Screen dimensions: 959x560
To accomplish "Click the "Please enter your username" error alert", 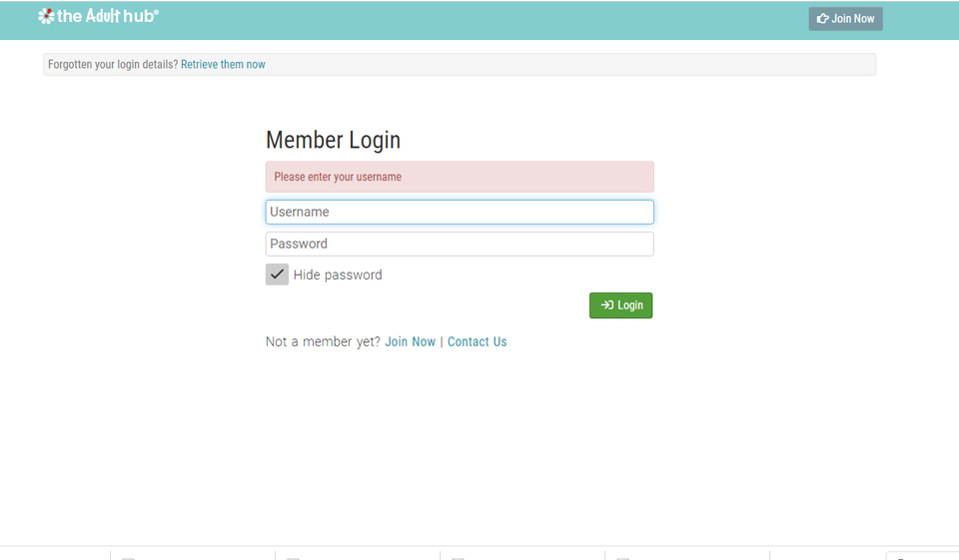I will (460, 177).
